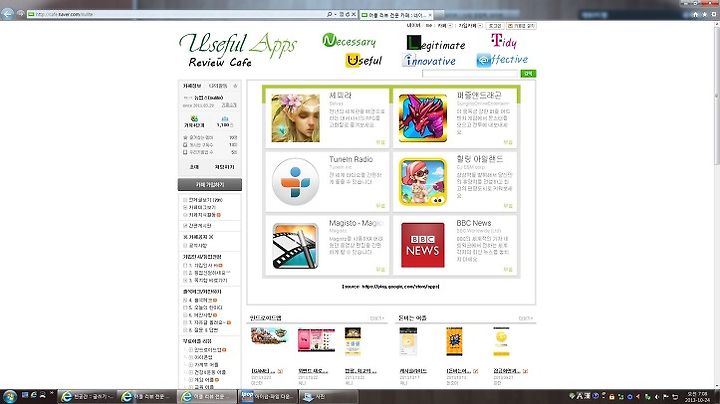This screenshot has height=404, width=720.
Task: Click the TuneIn Radio title text
Action: pyautogui.click(x=351, y=159)
